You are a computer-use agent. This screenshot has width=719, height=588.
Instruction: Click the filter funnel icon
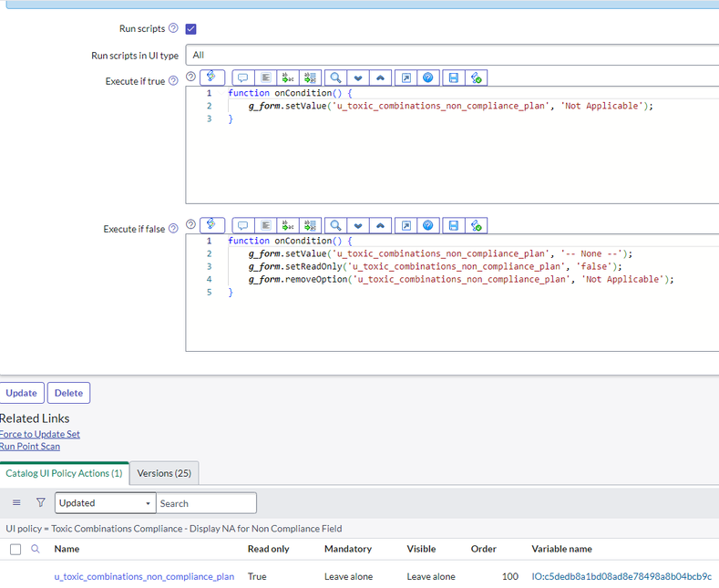tap(41, 502)
